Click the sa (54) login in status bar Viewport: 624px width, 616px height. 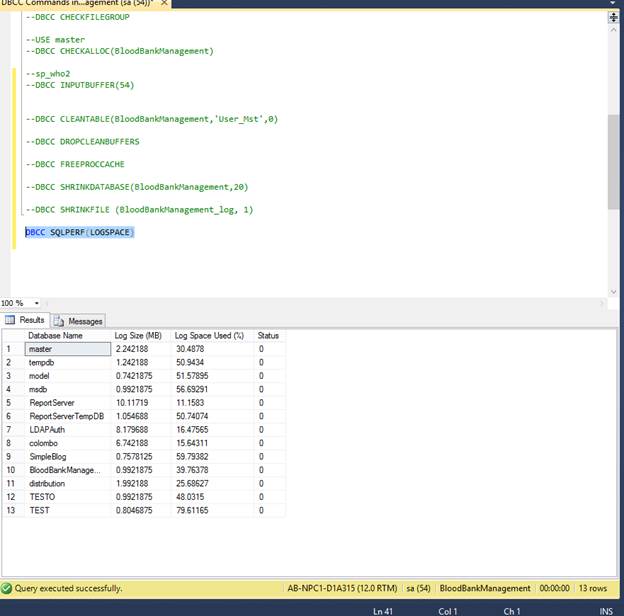[418, 588]
